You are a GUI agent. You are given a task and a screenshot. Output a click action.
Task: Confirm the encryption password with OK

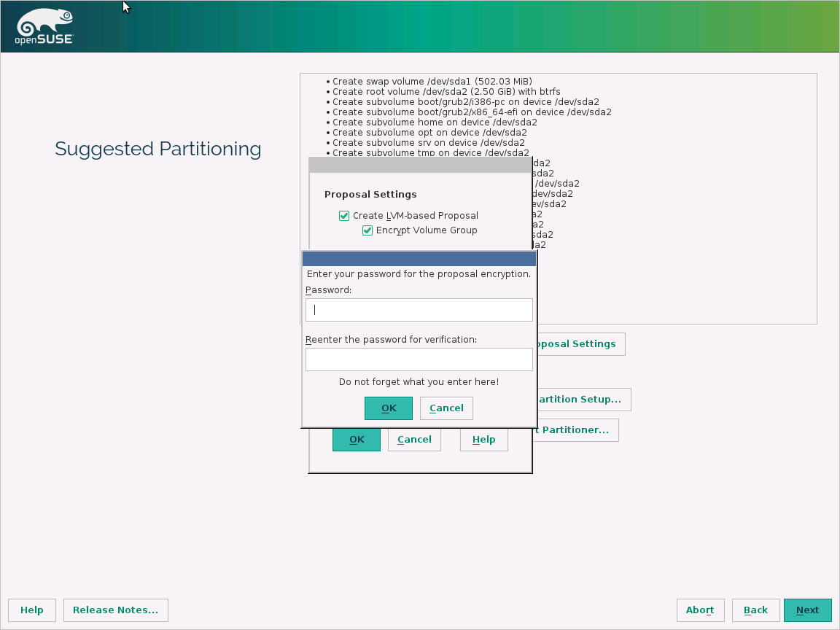(x=388, y=408)
